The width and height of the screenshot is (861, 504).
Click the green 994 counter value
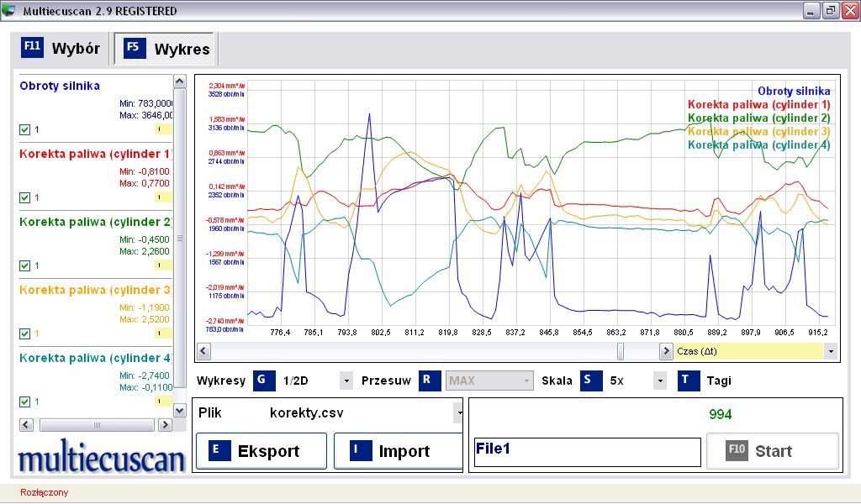click(721, 415)
